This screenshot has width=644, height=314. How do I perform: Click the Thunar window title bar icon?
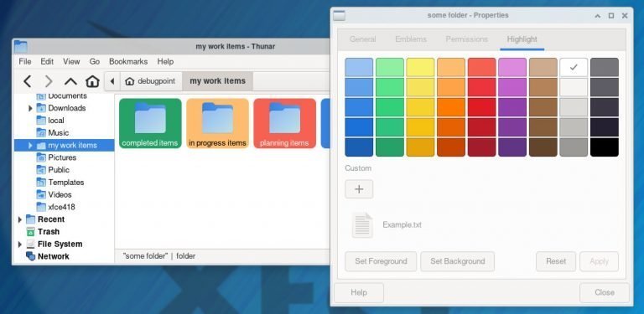coord(20,46)
